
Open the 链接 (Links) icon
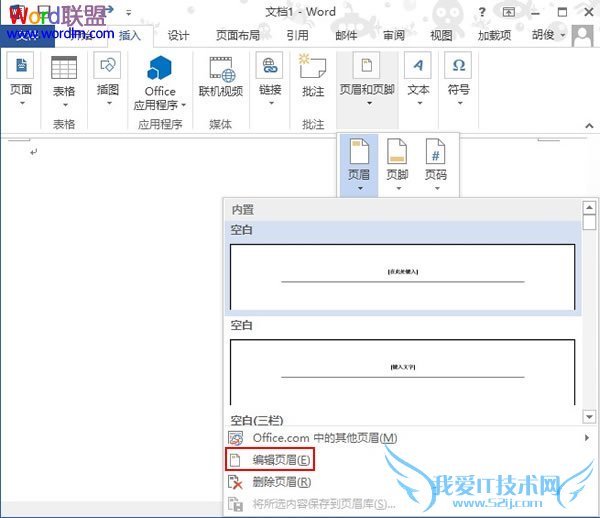pyautogui.click(x=269, y=65)
